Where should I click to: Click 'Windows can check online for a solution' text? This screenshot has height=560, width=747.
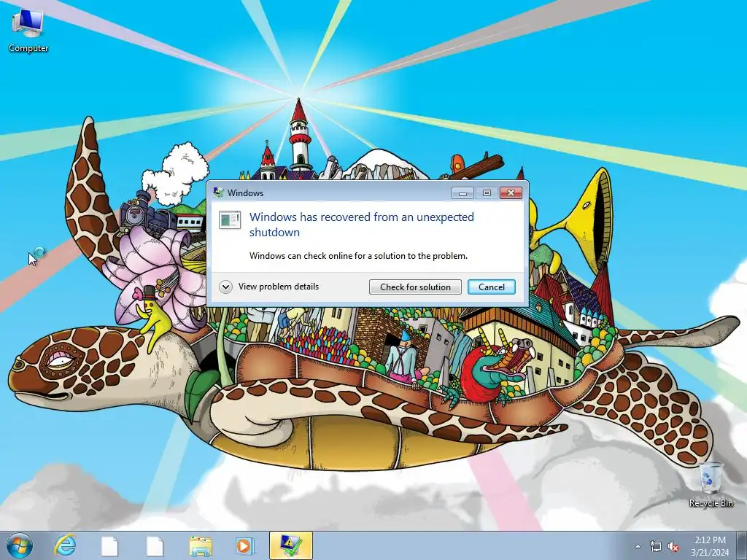358,256
